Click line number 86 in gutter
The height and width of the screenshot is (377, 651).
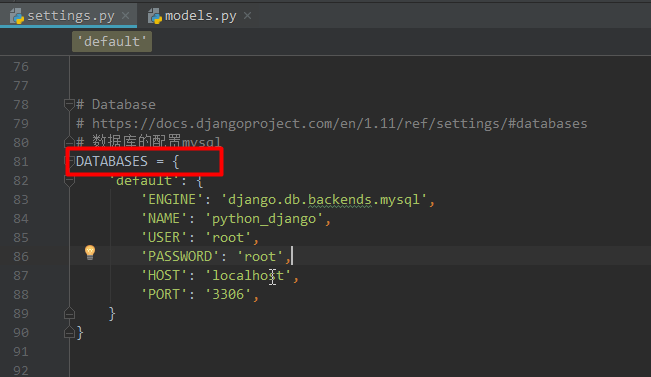coord(21,257)
